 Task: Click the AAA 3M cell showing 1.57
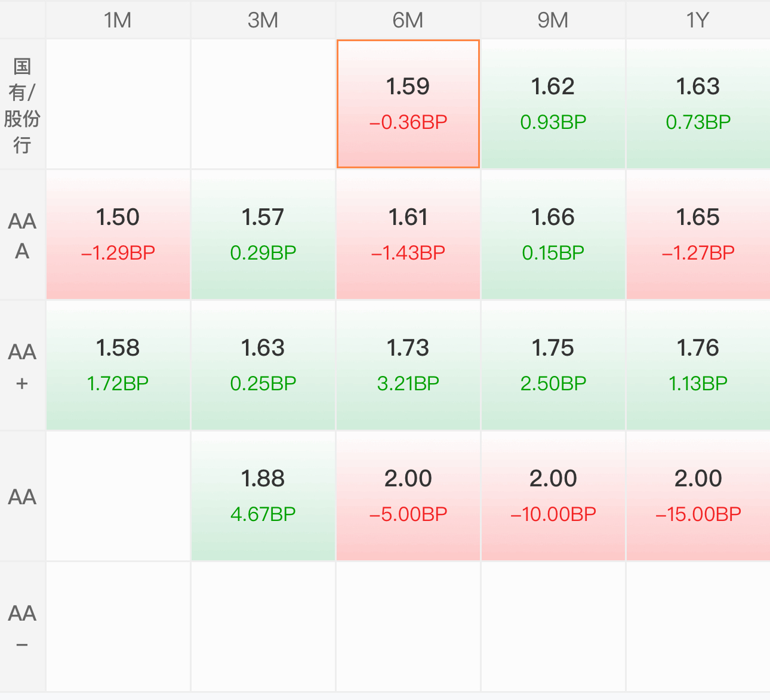point(263,235)
